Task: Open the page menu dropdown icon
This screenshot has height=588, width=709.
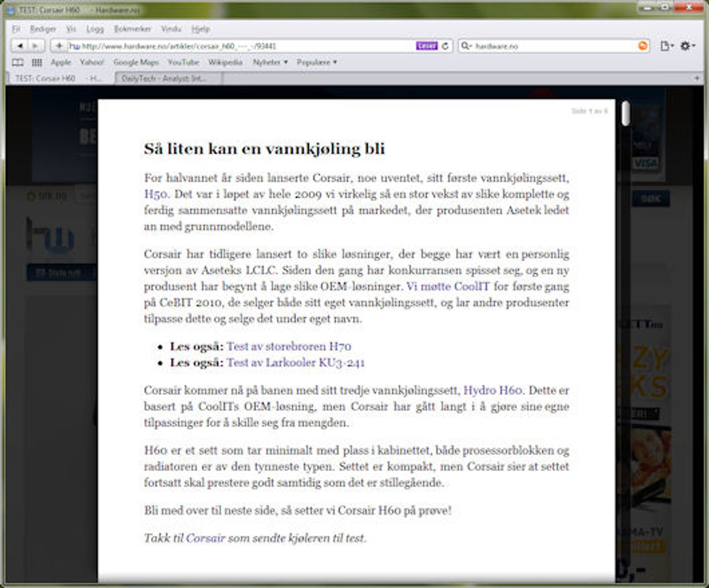Action: pos(667,46)
